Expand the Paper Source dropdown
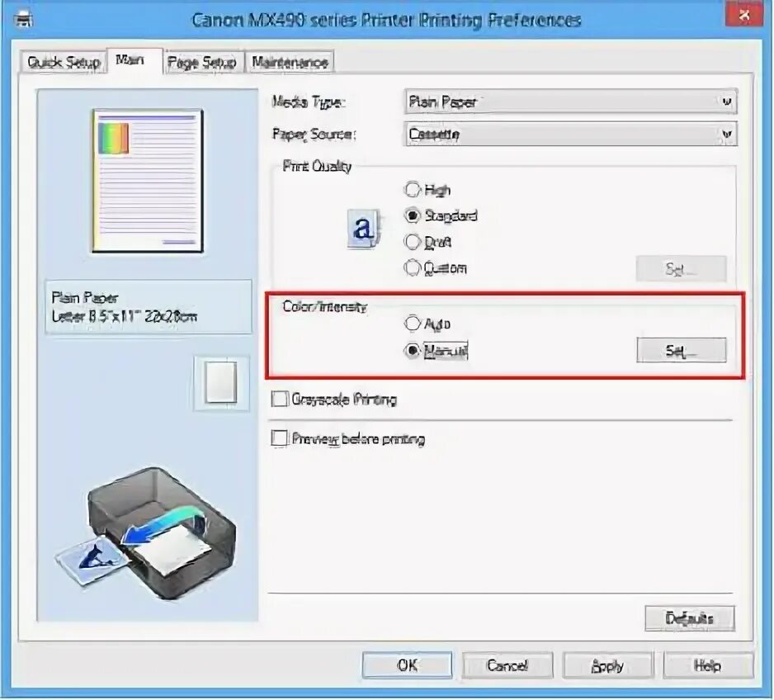774x700 pixels. tap(571, 134)
